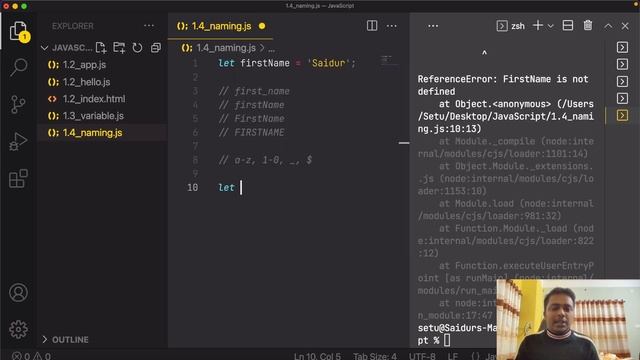Open the Source Control view

18,104
